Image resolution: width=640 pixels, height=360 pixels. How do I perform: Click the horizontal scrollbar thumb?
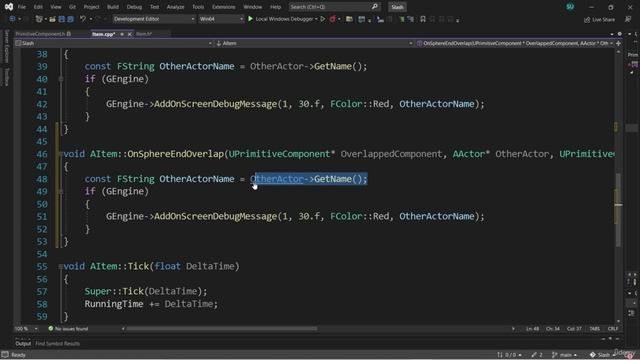point(222,328)
